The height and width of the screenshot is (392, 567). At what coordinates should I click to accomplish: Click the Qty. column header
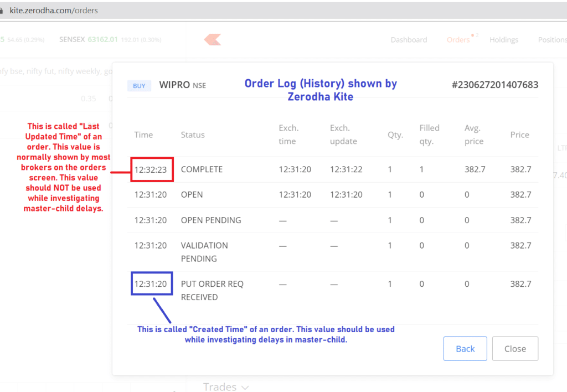(x=395, y=135)
